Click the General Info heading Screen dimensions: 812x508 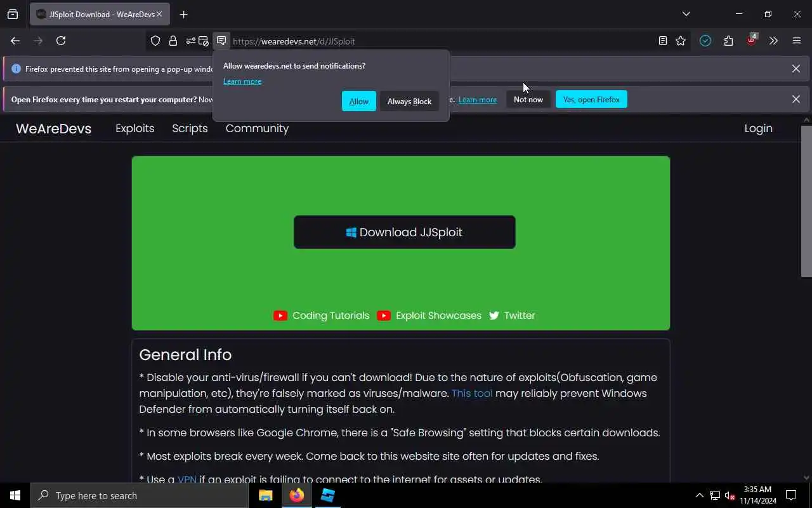coord(185,354)
